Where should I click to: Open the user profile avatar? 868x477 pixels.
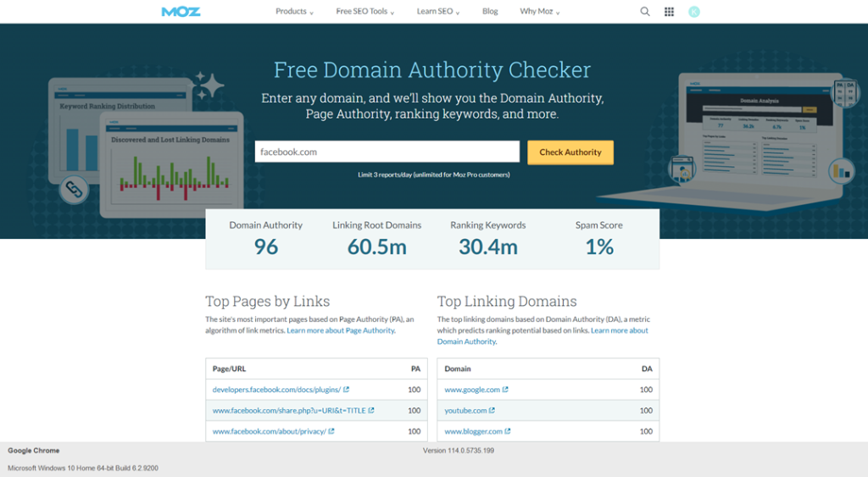tap(694, 12)
